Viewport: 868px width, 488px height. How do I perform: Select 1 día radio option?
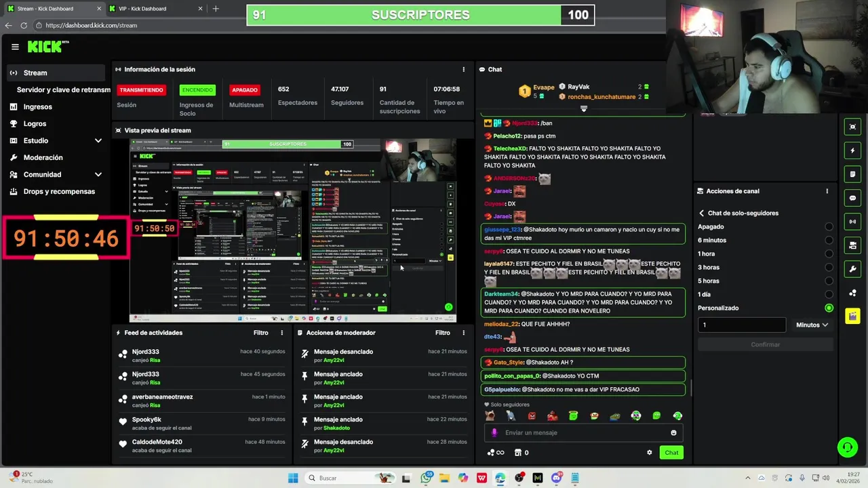(x=829, y=294)
